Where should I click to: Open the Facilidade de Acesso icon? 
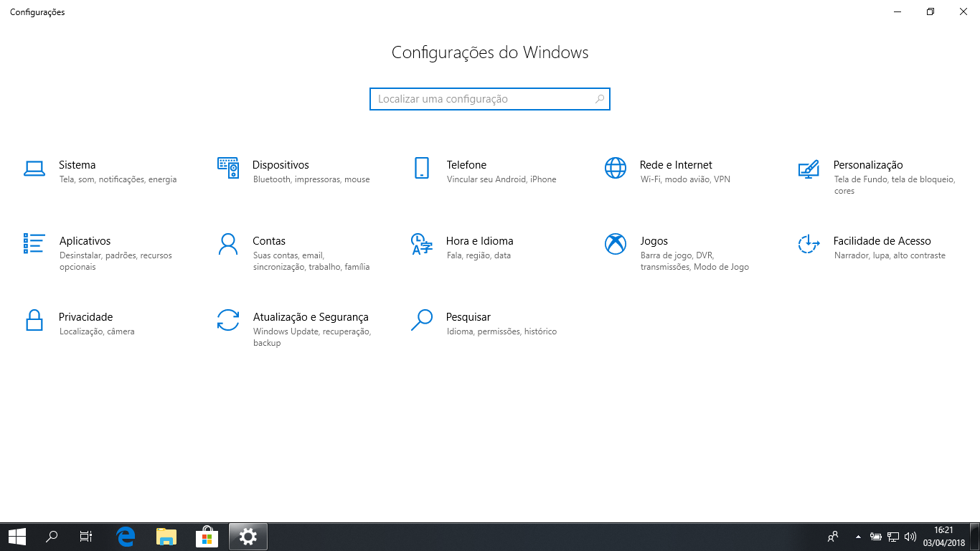809,244
